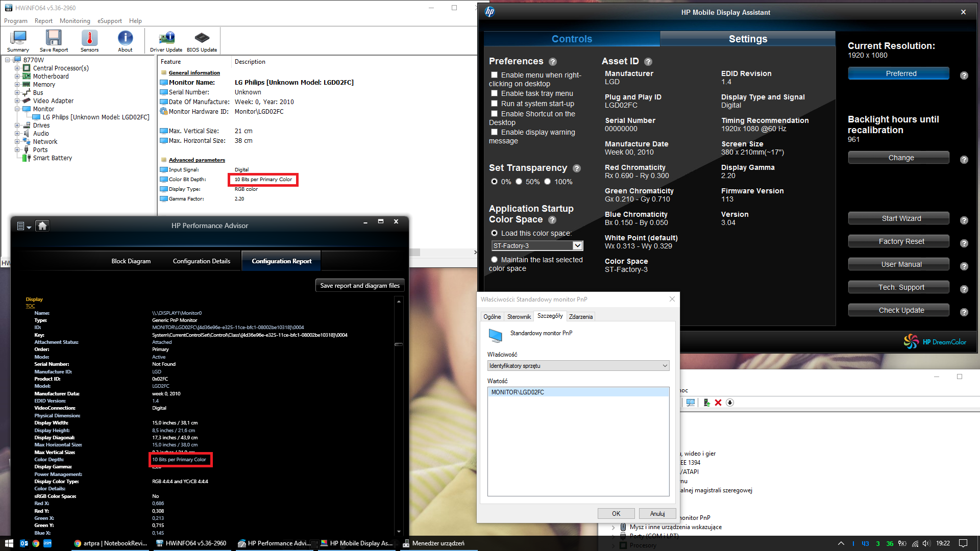Click Save Report icon in HWiNFO64
This screenshot has height=551, width=980.
click(54, 40)
